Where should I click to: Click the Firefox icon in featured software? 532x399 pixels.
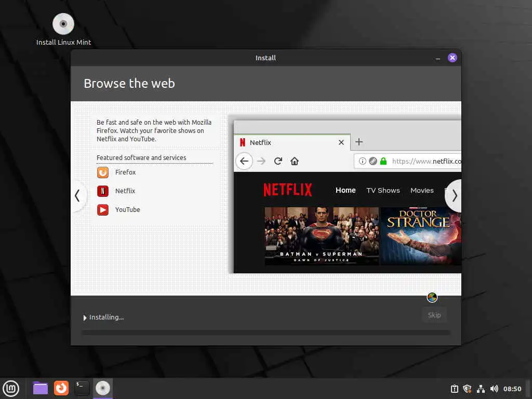click(103, 172)
